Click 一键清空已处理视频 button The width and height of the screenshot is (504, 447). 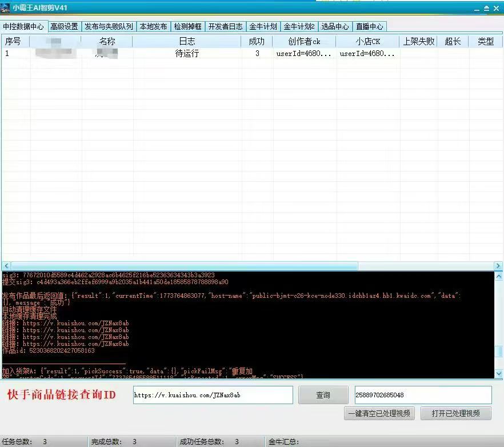(380, 413)
